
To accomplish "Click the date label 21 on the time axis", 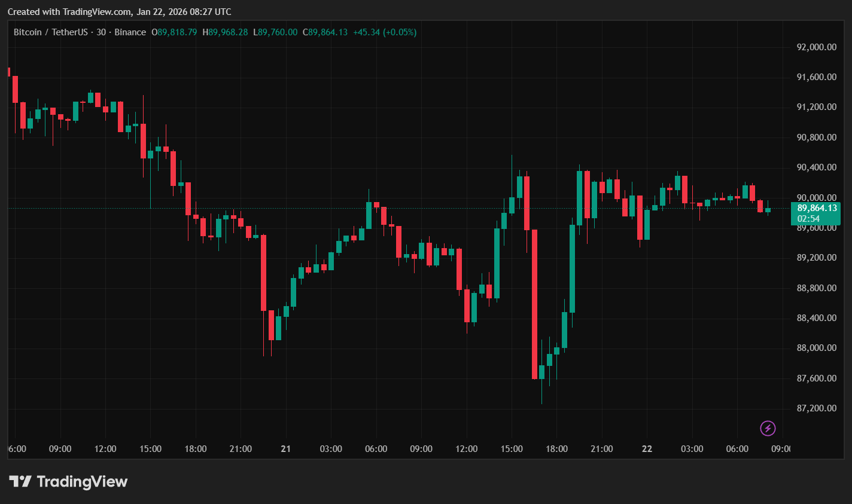I will point(285,448).
